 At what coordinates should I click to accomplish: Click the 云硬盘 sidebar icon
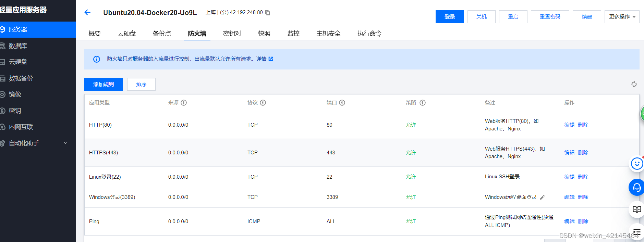coord(2,62)
